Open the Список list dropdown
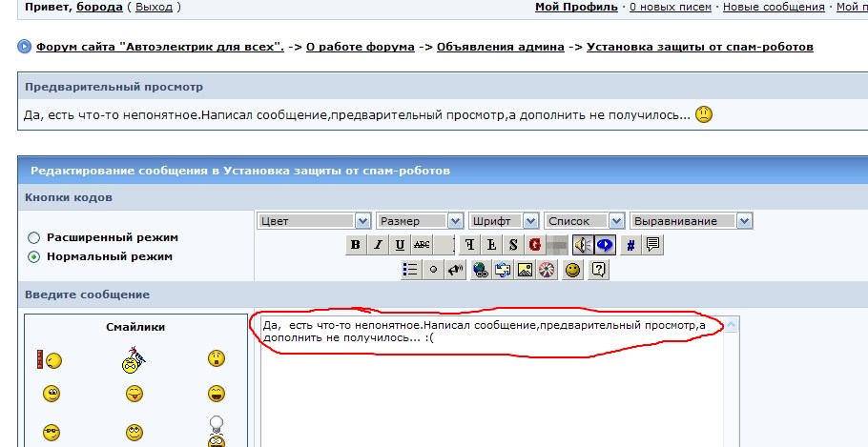 584,221
